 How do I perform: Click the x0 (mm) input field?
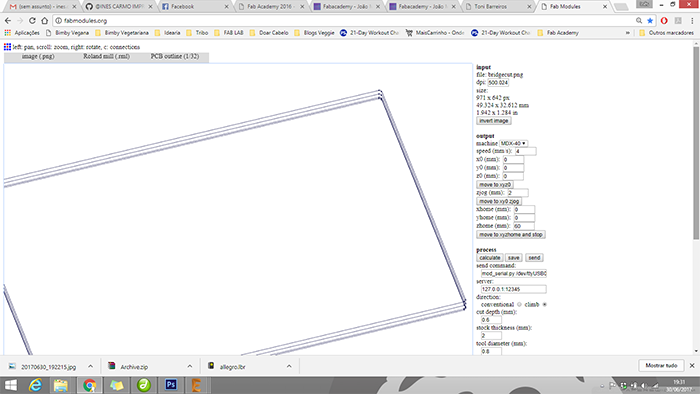click(x=513, y=159)
